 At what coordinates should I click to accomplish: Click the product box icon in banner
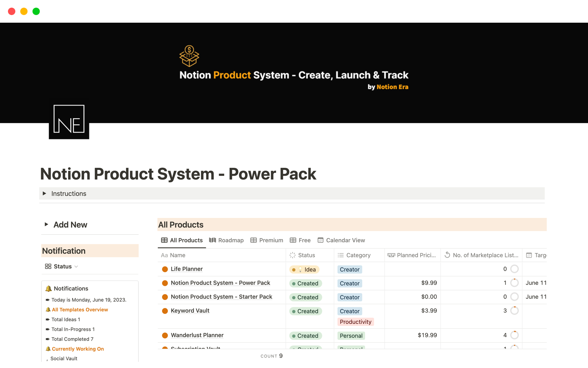189,56
